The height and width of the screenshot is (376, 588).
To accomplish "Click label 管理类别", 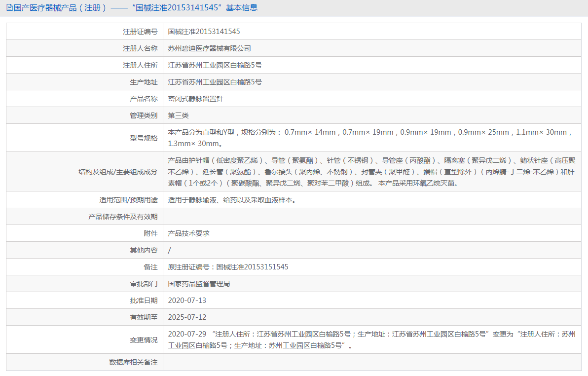I will point(144,115).
